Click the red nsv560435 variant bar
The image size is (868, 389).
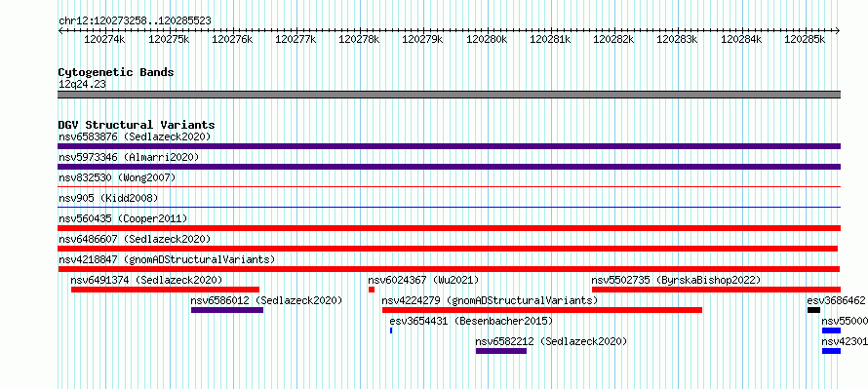coord(449,228)
